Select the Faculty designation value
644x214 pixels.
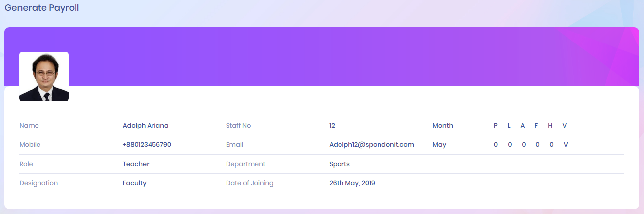[135, 183]
